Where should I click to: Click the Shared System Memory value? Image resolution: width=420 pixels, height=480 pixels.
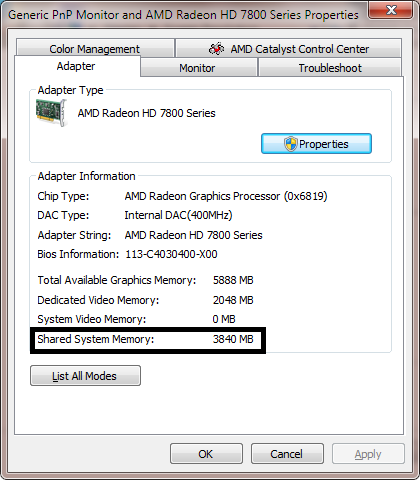click(x=233, y=339)
